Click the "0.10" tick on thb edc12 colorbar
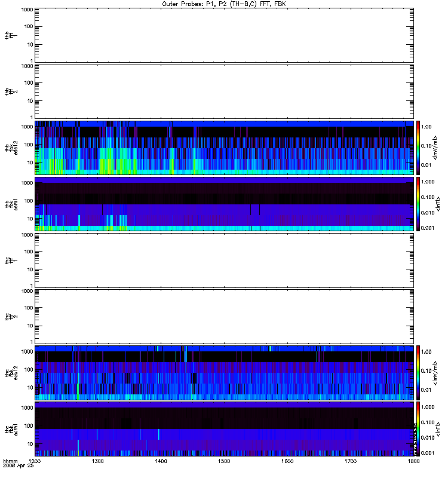 pyautogui.click(x=426, y=146)
